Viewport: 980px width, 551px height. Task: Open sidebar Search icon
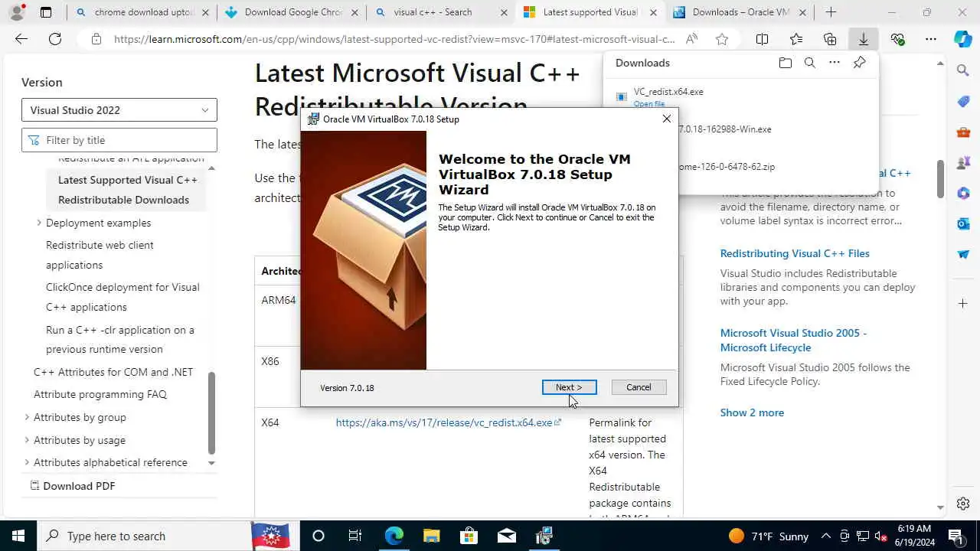(963, 70)
